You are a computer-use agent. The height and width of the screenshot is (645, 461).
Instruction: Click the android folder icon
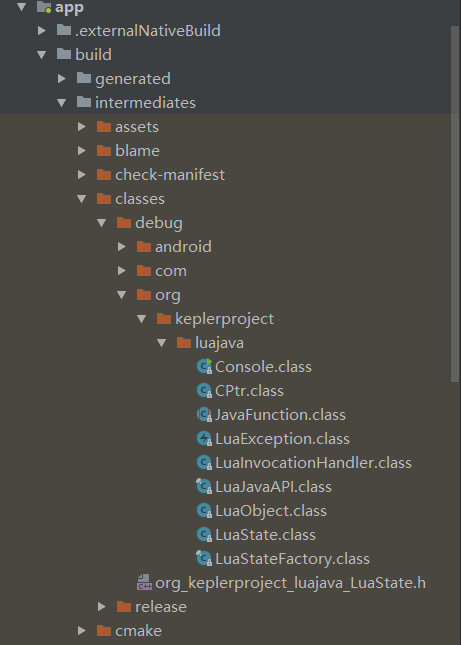tap(144, 246)
